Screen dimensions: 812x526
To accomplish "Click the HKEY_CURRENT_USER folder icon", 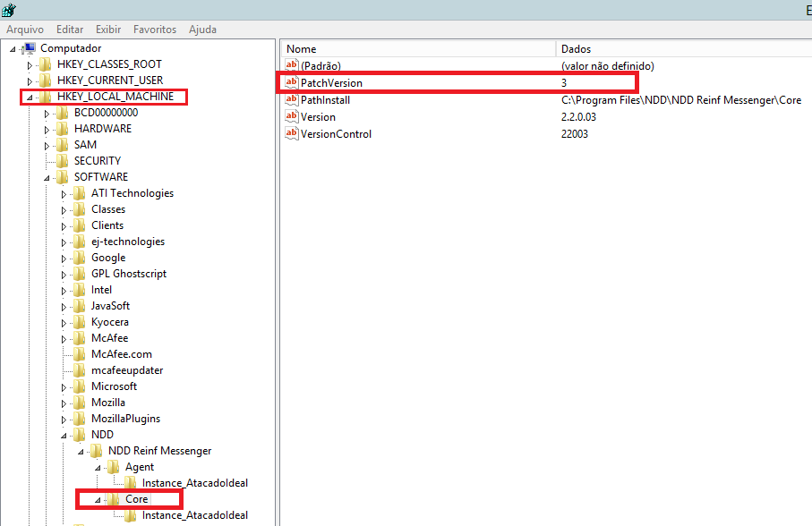I will point(46,81).
